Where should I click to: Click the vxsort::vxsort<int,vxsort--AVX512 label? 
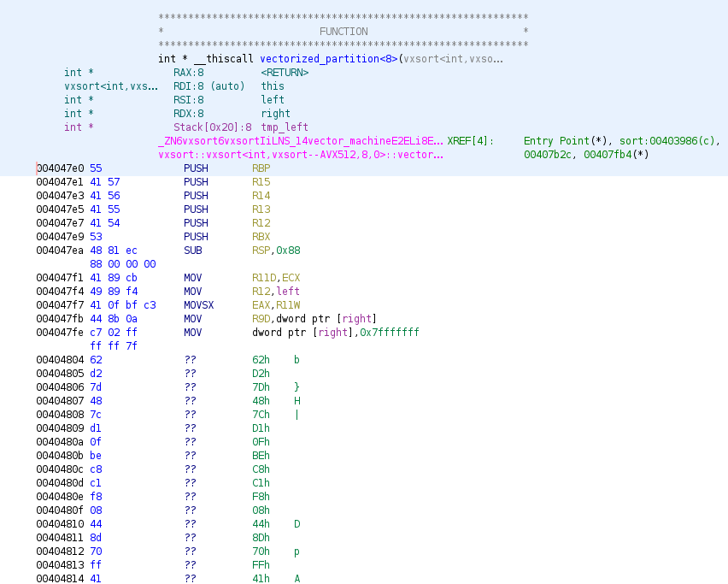[301, 154]
